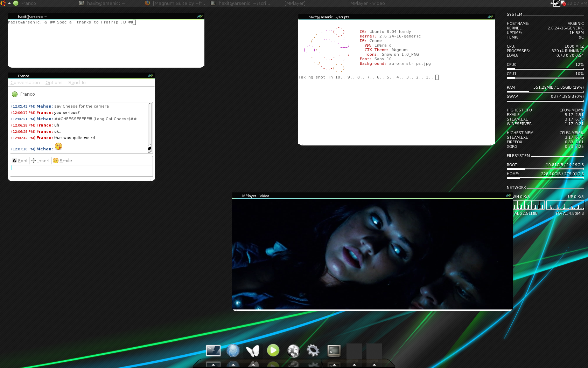
Task: Open the CRT monitor terminal dock icon
Action: coord(334,350)
